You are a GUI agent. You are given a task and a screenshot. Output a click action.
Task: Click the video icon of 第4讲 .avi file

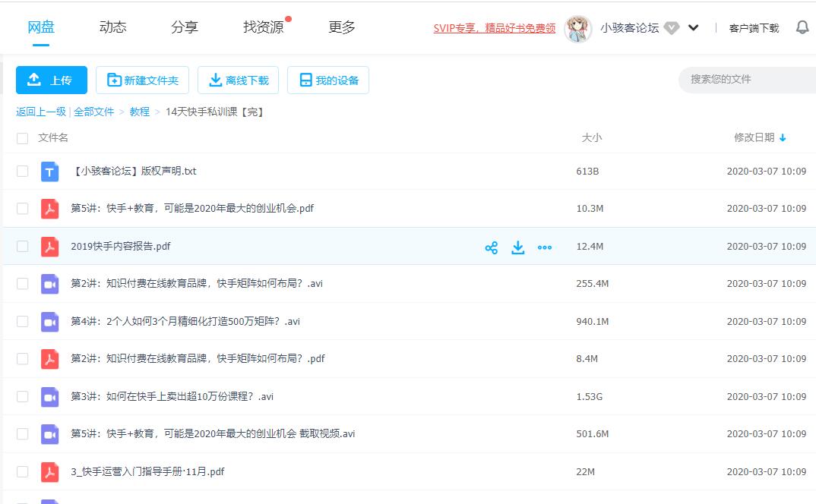pyautogui.click(x=49, y=322)
